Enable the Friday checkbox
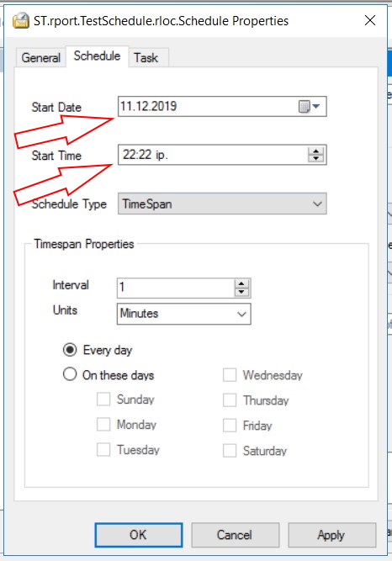This screenshot has height=561, width=392. [230, 426]
